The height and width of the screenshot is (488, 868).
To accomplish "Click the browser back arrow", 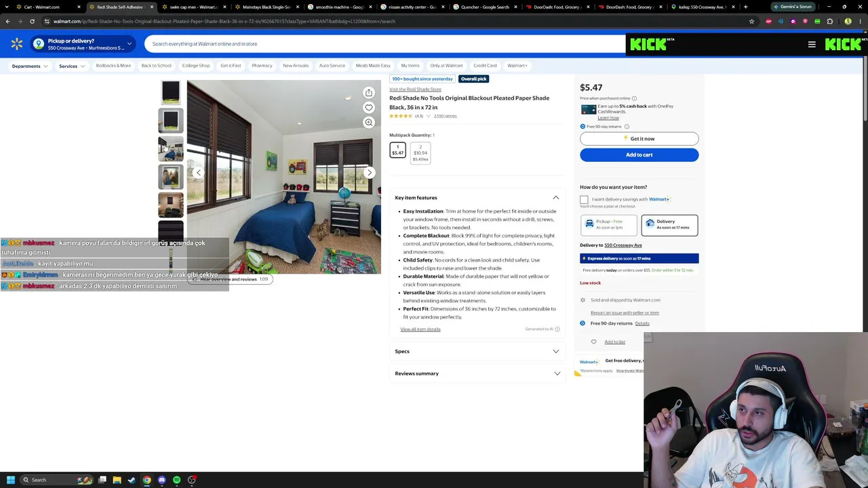I will pos(7,21).
